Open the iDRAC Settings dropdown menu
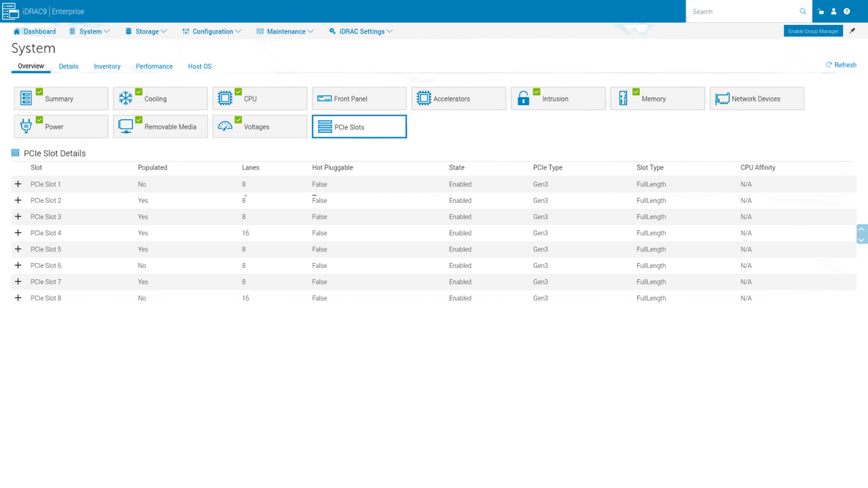 pyautogui.click(x=360, y=31)
